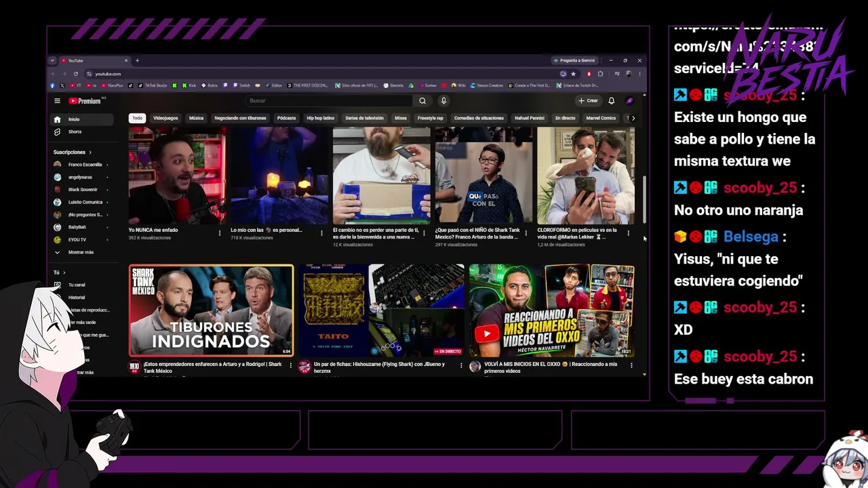Open the account avatar menu on YouTube

point(629,101)
